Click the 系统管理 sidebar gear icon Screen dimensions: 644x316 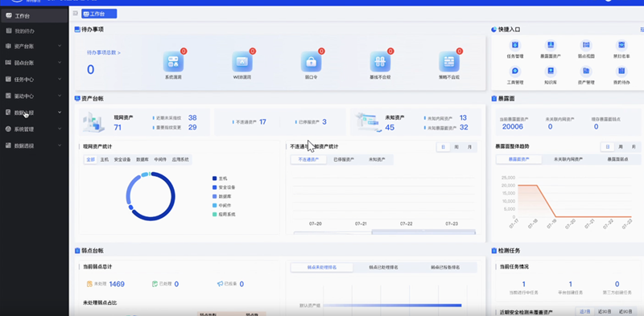pos(8,129)
